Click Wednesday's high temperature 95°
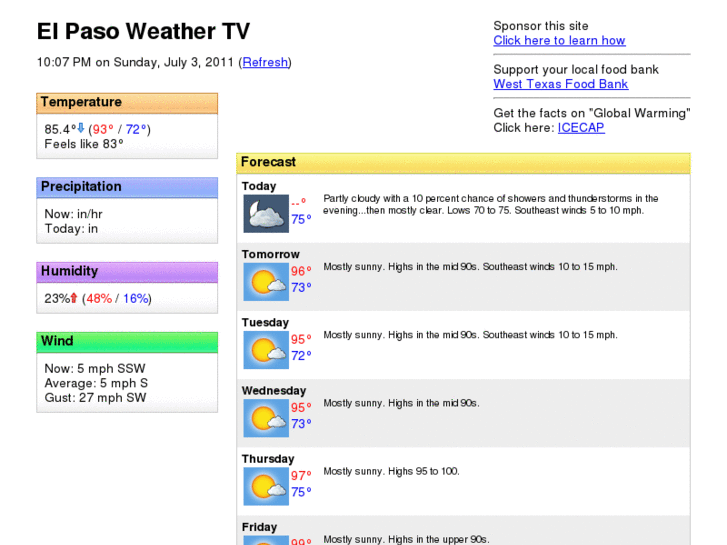 point(301,407)
